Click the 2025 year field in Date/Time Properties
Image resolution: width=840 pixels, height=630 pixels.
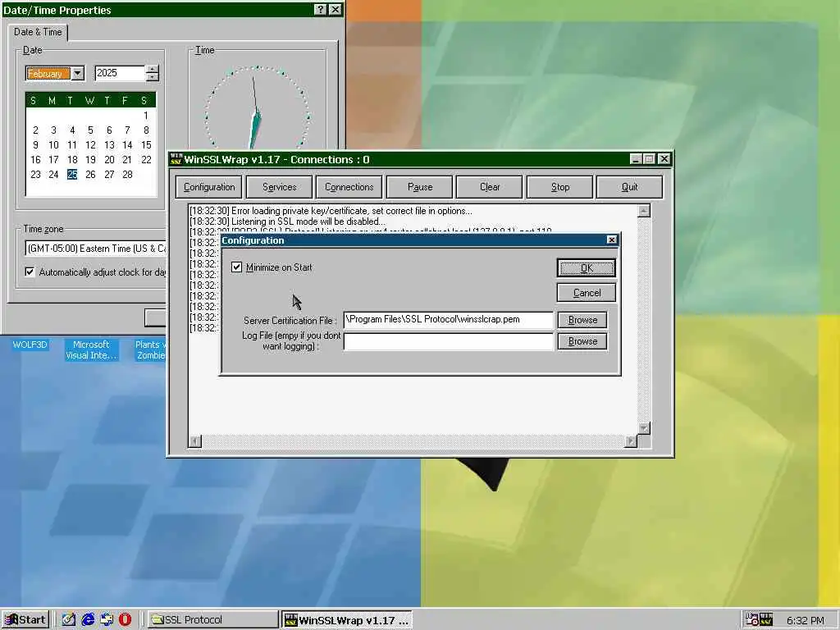point(120,73)
